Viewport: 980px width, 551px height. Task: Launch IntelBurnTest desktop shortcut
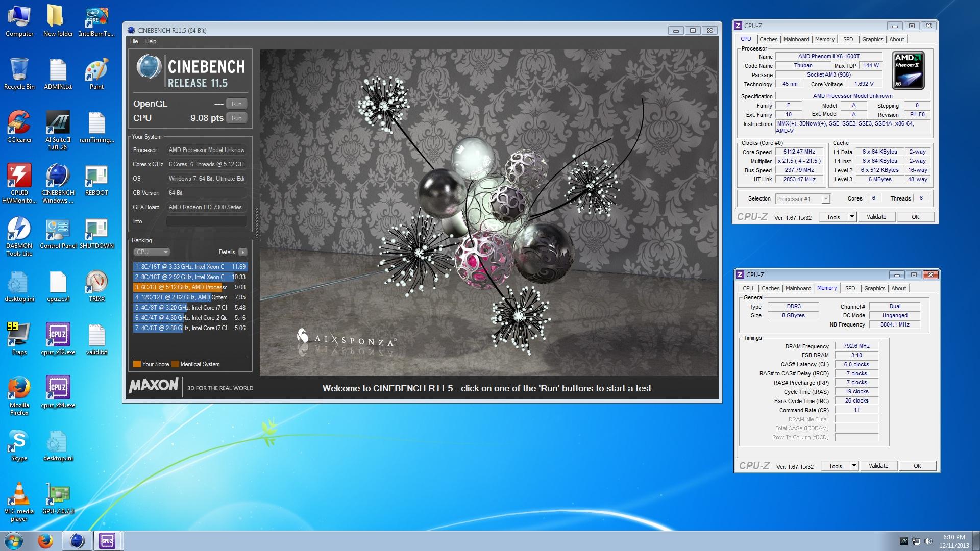click(96, 21)
